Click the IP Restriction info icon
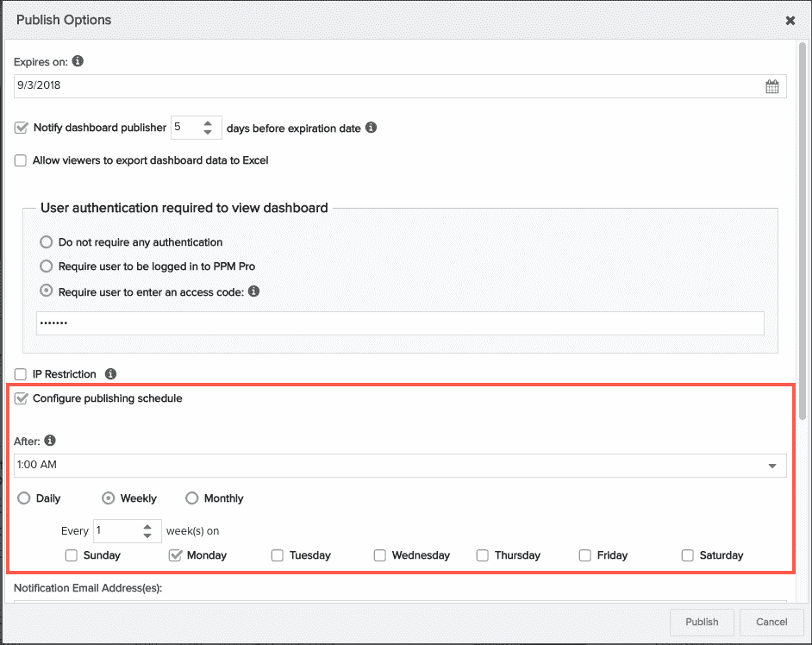The height and width of the screenshot is (645, 812). (x=110, y=373)
